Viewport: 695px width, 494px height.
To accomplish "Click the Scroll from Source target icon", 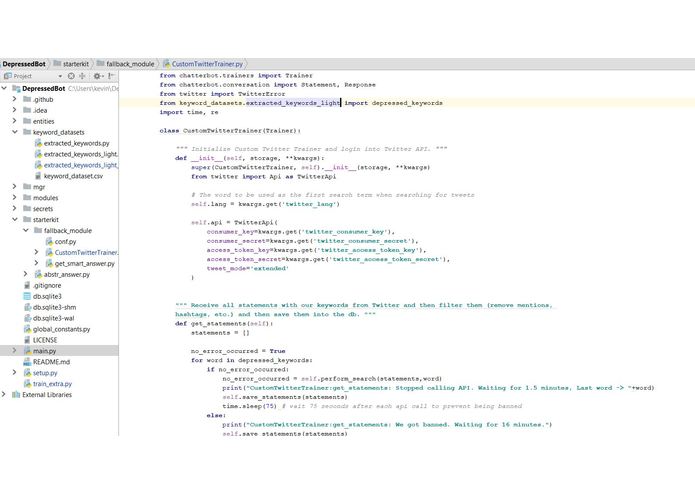I will pos(71,76).
